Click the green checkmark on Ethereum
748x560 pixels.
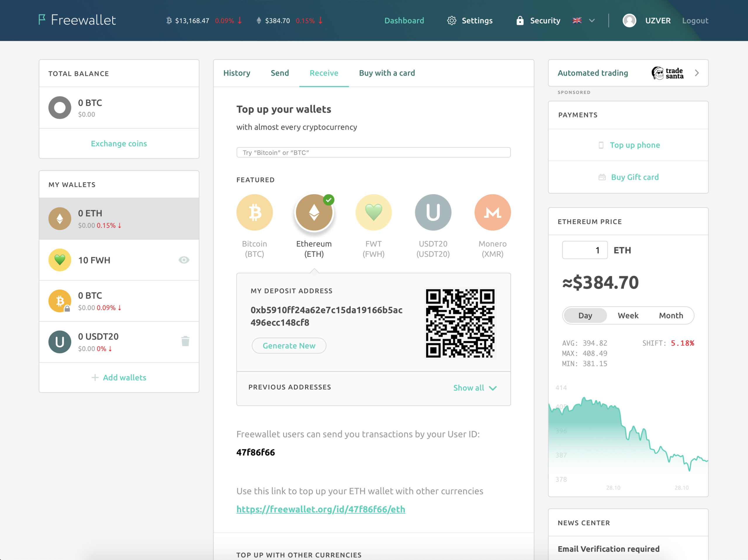click(329, 200)
